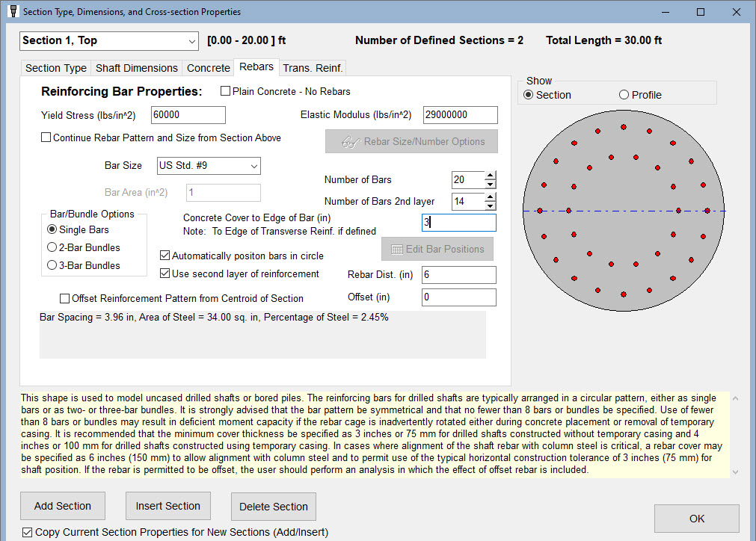Maximize the Section Type dialog window
The height and width of the screenshot is (541, 756).
coord(701,12)
